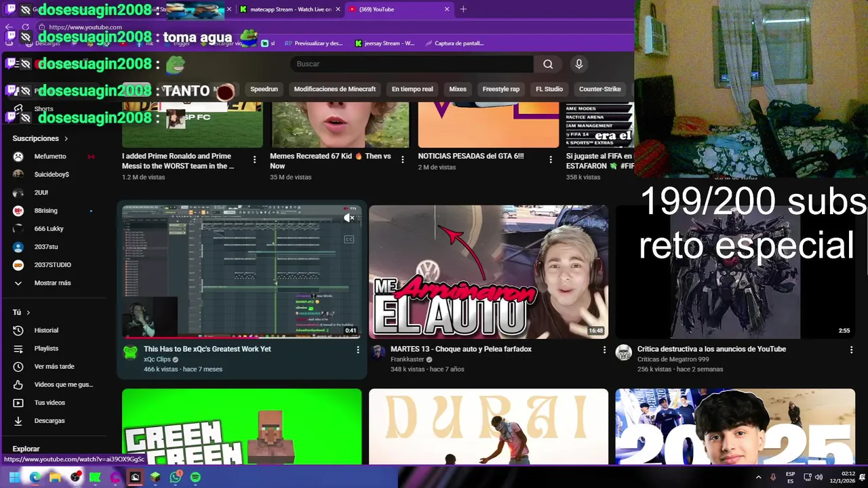Image resolution: width=868 pixels, height=488 pixels.
Task: Click the browser back arrow
Action: (x=9, y=27)
